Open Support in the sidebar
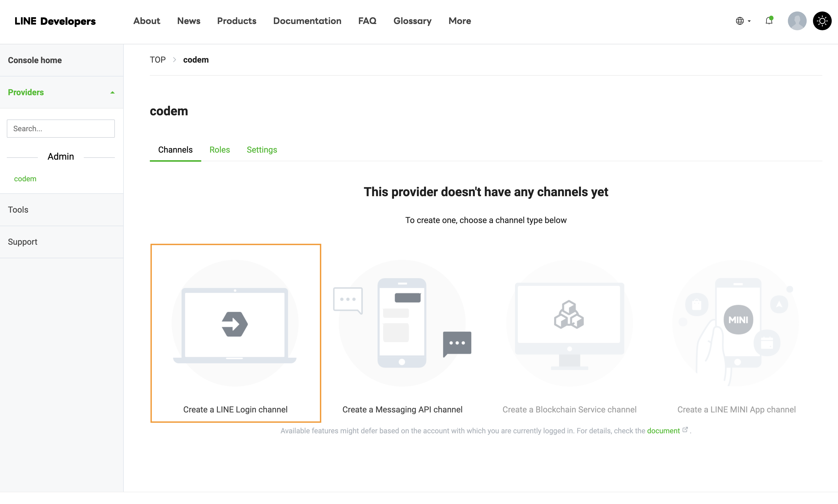The image size is (838, 504). [22, 242]
